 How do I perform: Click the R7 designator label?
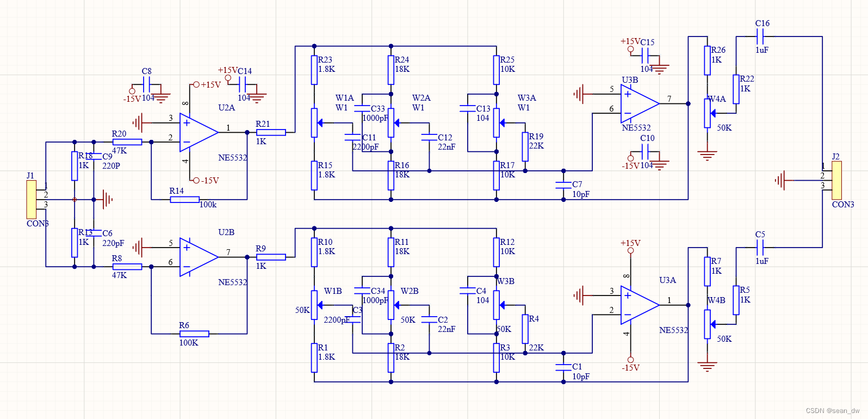[716, 261]
